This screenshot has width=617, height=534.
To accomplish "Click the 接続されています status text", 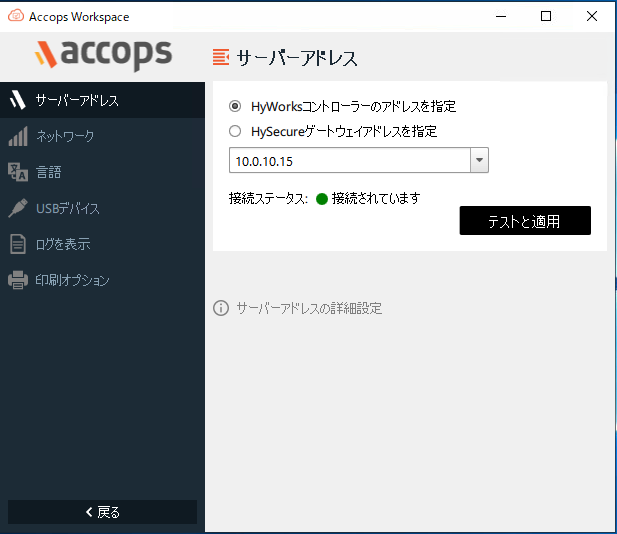I will click(376, 198).
